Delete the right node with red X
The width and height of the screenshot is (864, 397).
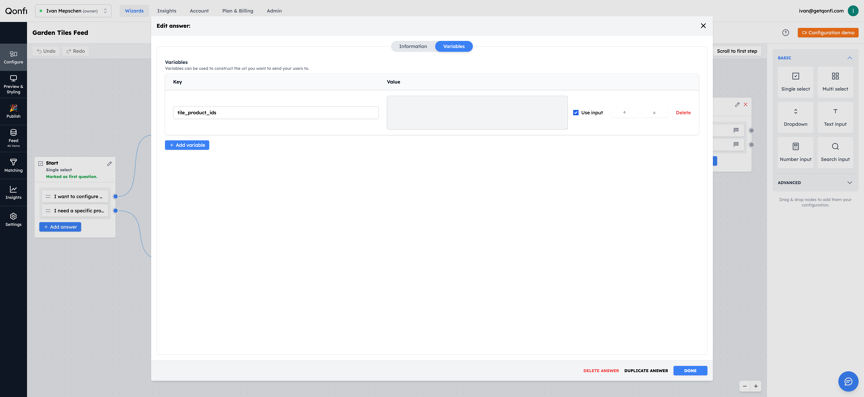[x=746, y=104]
